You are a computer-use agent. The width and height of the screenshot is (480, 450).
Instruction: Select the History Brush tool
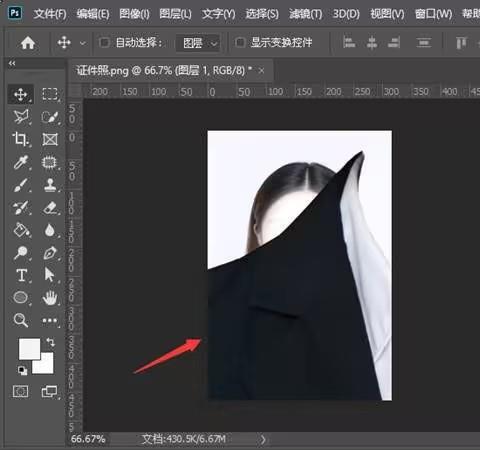pos(21,207)
